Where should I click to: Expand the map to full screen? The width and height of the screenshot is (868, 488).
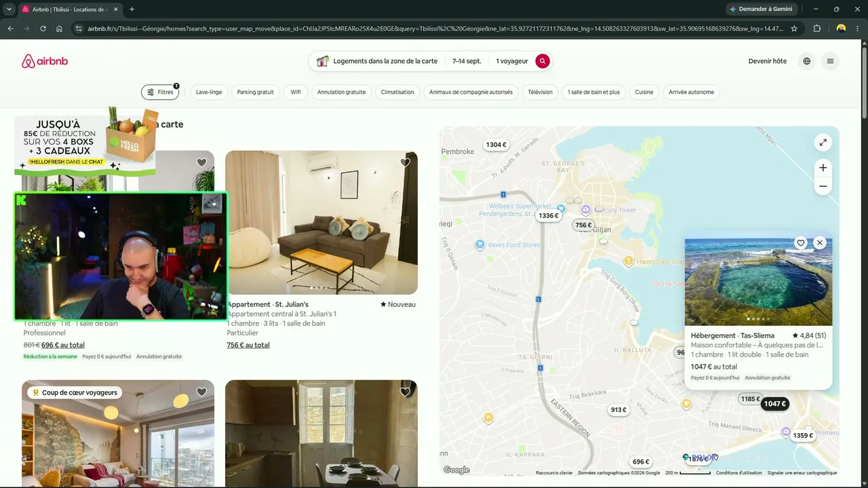(823, 142)
